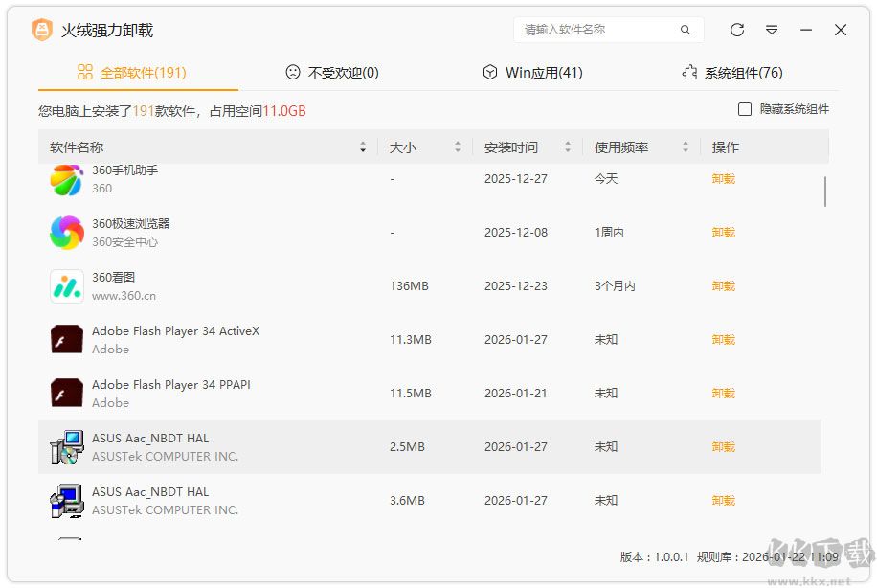This screenshot has width=877, height=588.
Task: Select Adobe Flash Player 34 ActiveX name
Action: [x=175, y=330]
